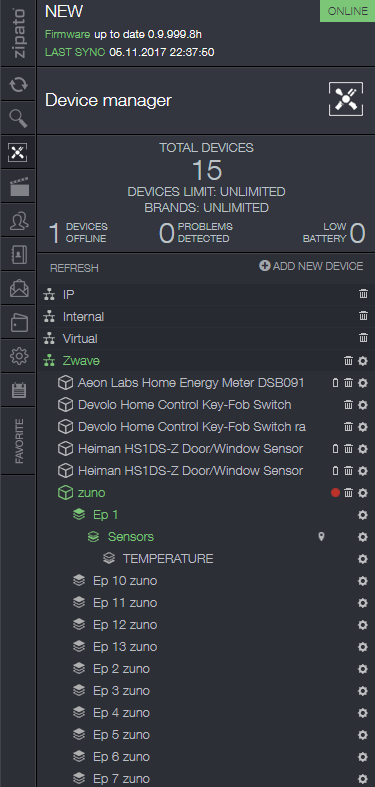The height and width of the screenshot is (787, 375).
Task: Select Ep 12 zuno row
Action: 125,625
